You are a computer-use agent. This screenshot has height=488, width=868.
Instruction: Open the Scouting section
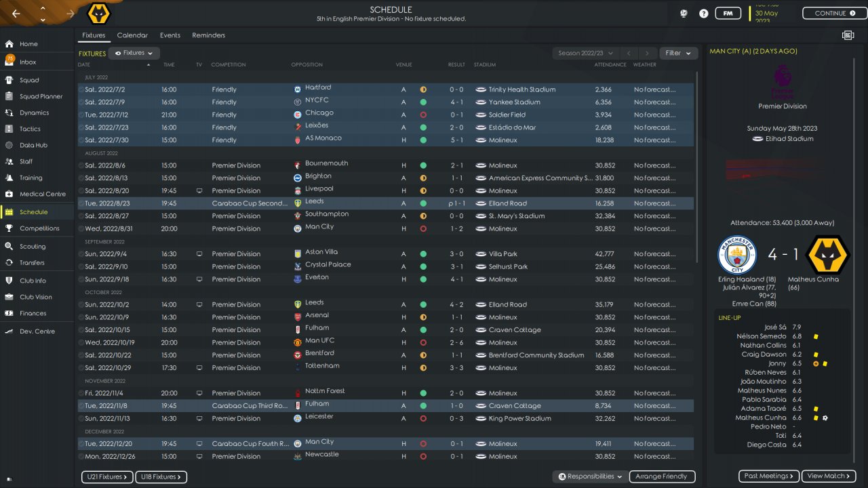pyautogui.click(x=33, y=247)
